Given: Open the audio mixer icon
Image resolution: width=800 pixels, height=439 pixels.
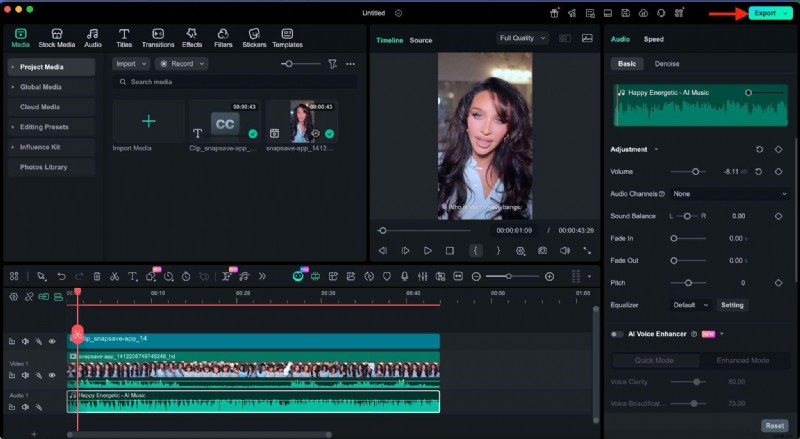Looking at the screenshot, I should tap(422, 277).
